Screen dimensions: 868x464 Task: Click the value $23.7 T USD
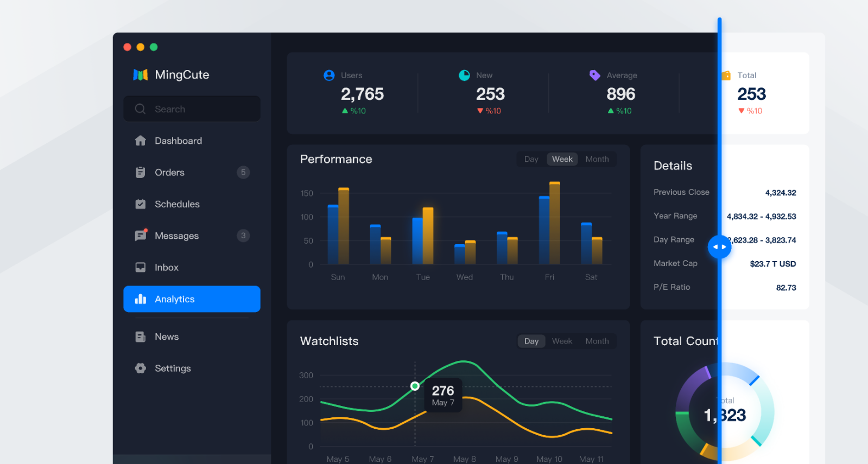(x=773, y=264)
